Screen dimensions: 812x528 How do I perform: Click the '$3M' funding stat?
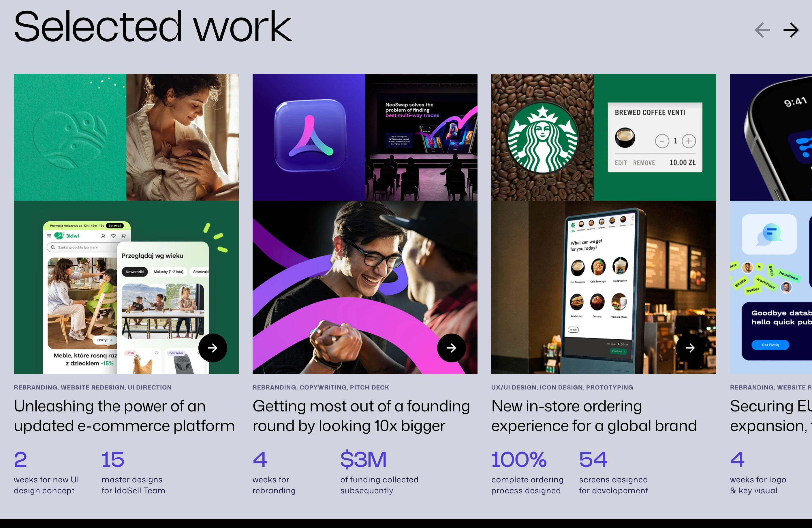coord(364,459)
